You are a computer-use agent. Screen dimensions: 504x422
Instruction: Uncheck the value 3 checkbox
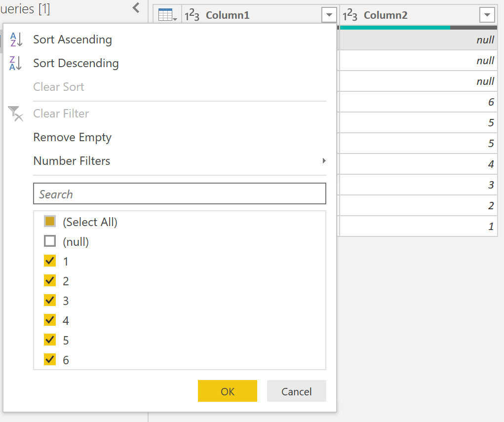(x=50, y=300)
